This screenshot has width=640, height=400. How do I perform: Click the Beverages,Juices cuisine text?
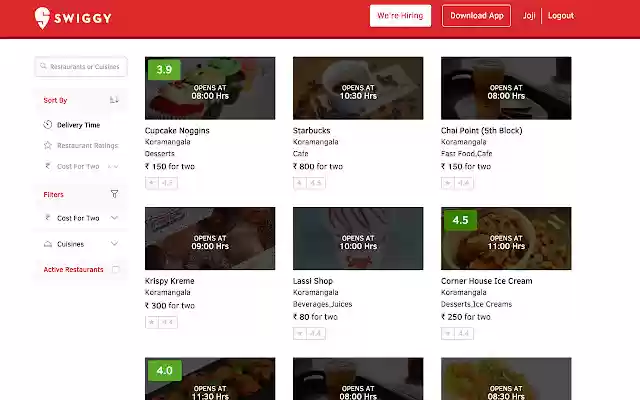322,304
